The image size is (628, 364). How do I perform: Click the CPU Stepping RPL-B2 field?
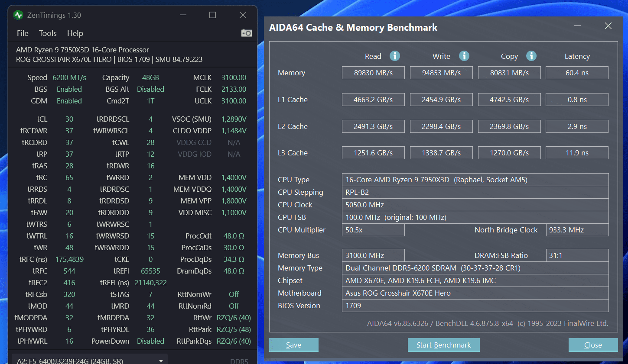tap(475, 192)
